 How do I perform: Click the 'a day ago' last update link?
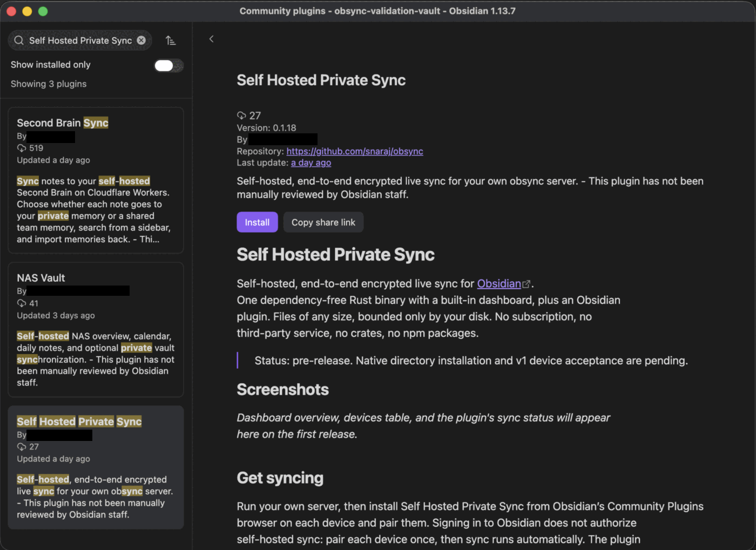point(311,162)
